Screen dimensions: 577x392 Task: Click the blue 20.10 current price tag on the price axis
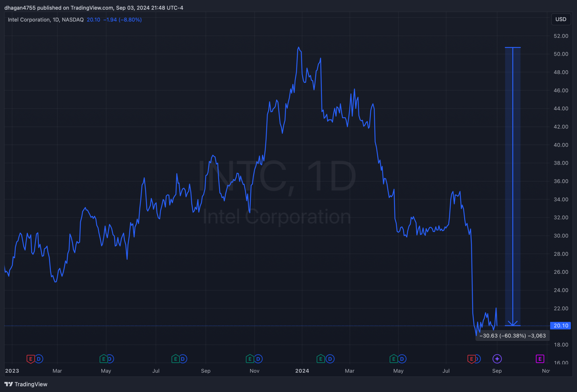[561, 326]
